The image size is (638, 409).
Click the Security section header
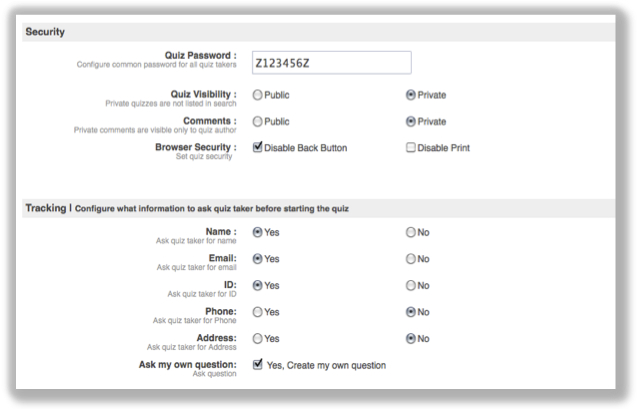pyautogui.click(x=45, y=32)
